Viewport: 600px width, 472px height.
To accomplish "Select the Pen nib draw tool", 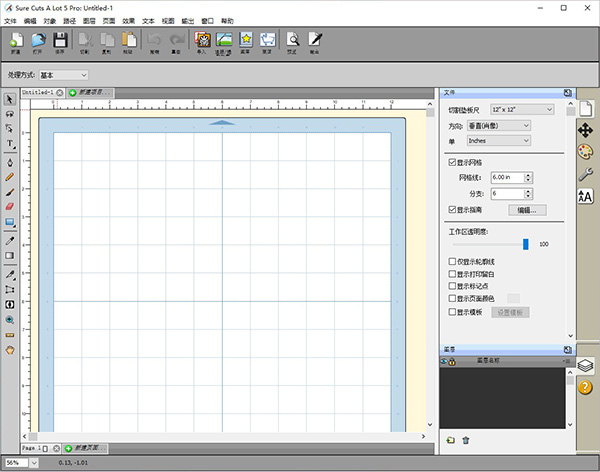I will coord(10,162).
